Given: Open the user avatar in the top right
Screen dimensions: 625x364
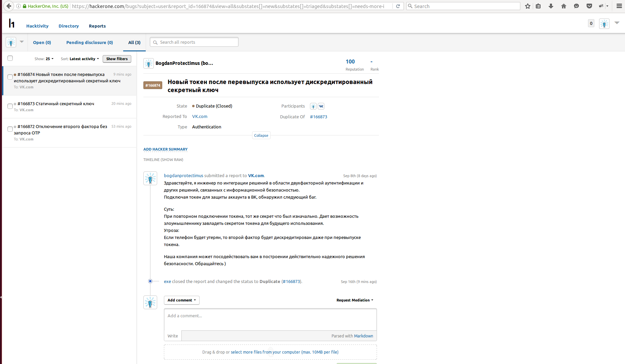Looking at the screenshot, I should tap(604, 24).
